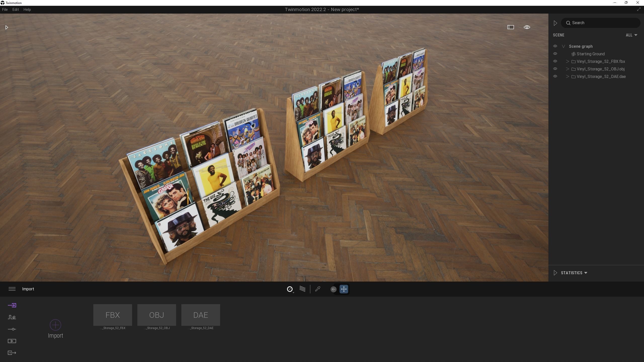Image resolution: width=644 pixels, height=362 pixels.
Task: Open the viewport eye view settings
Action: [x=527, y=27]
